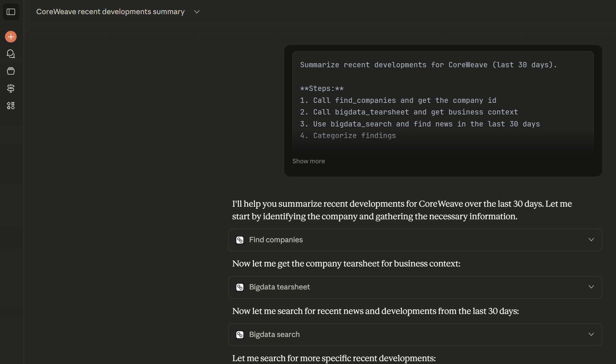Screen dimensions: 616x364
Task: Expand the Find companies tool call row
Action: tap(414, 240)
